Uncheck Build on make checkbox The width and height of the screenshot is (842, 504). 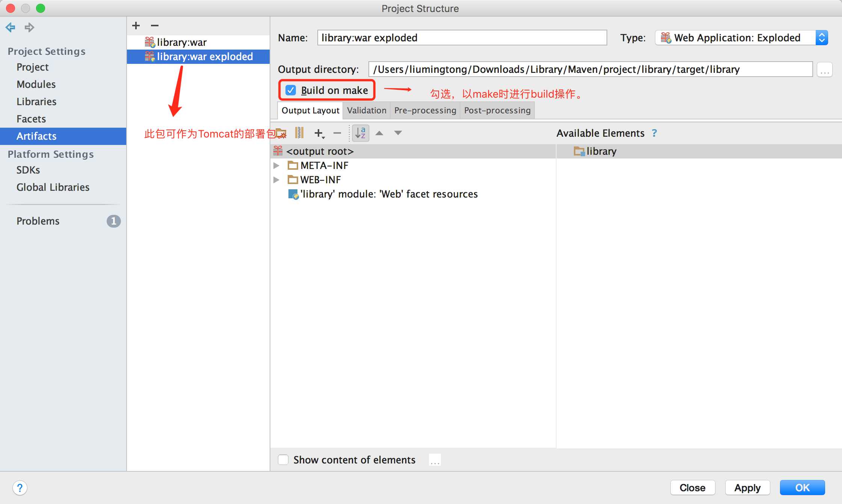click(x=290, y=90)
